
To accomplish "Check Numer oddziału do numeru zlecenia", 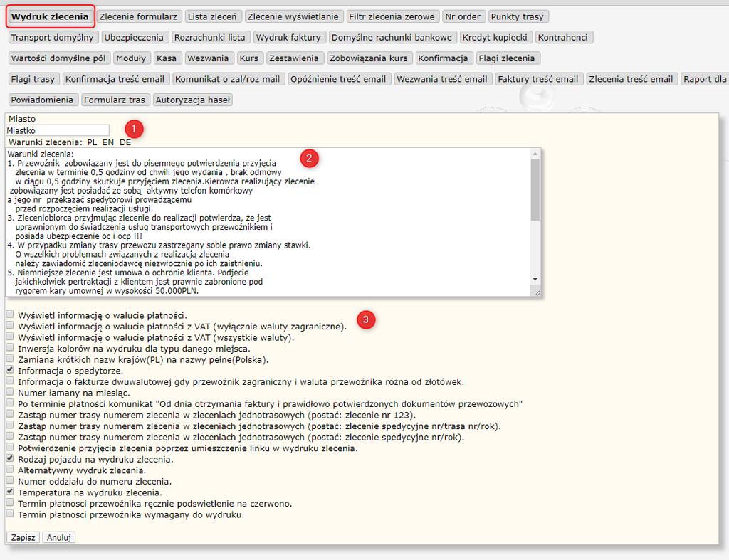I will (x=10, y=480).
